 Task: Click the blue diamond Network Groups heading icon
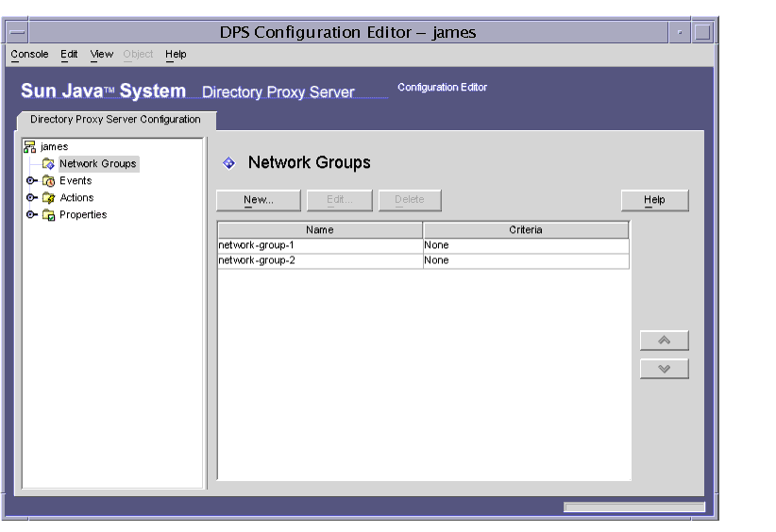pyautogui.click(x=228, y=162)
